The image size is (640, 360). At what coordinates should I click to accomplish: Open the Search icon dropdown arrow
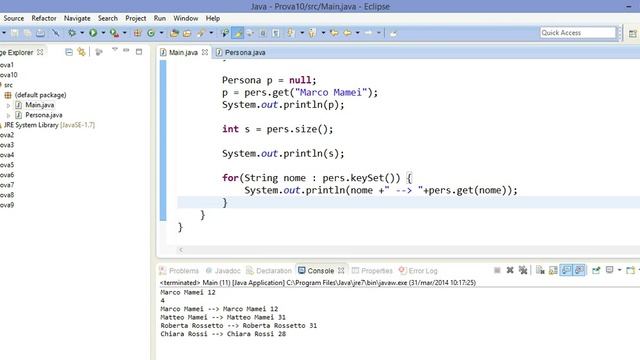click(x=211, y=33)
